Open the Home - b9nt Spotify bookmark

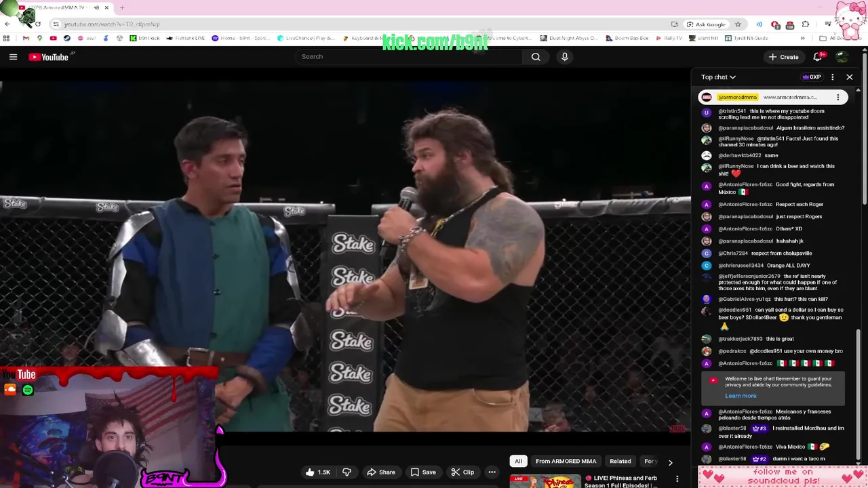240,38
